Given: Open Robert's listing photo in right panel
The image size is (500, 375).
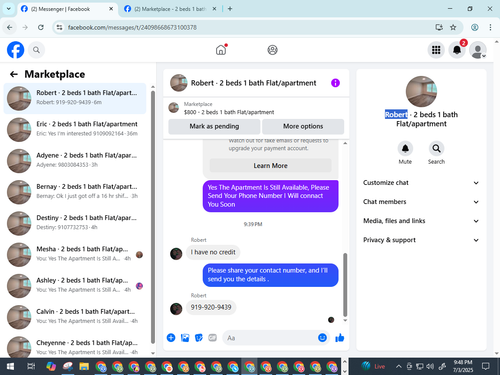Looking at the screenshot, I should coord(421,91).
